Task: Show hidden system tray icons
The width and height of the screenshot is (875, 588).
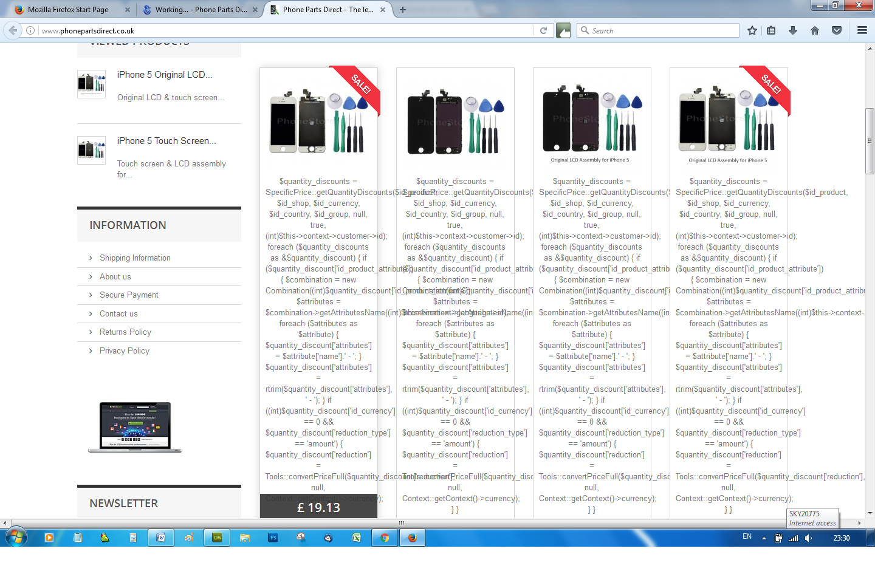Action: (x=764, y=538)
